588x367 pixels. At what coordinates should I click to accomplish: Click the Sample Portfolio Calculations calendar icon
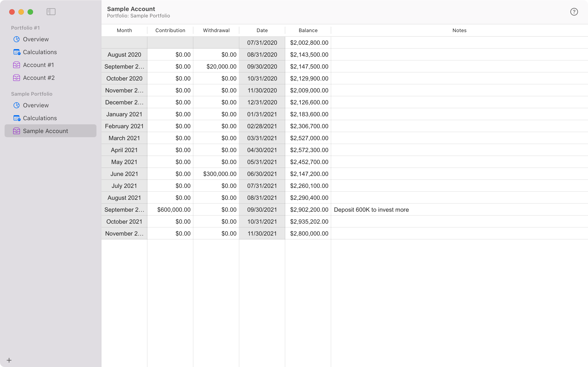pyautogui.click(x=17, y=118)
